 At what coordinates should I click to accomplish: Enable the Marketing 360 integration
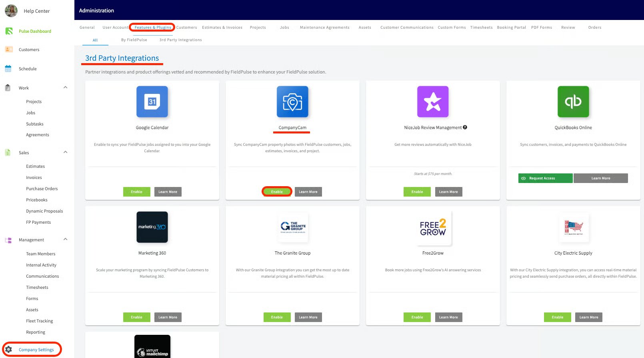coord(136,317)
